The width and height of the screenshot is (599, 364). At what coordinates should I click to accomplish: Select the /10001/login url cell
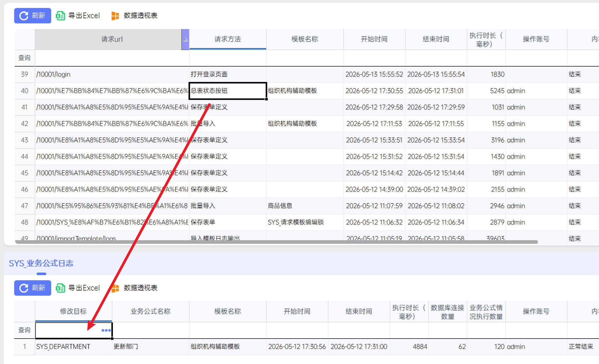[112, 74]
